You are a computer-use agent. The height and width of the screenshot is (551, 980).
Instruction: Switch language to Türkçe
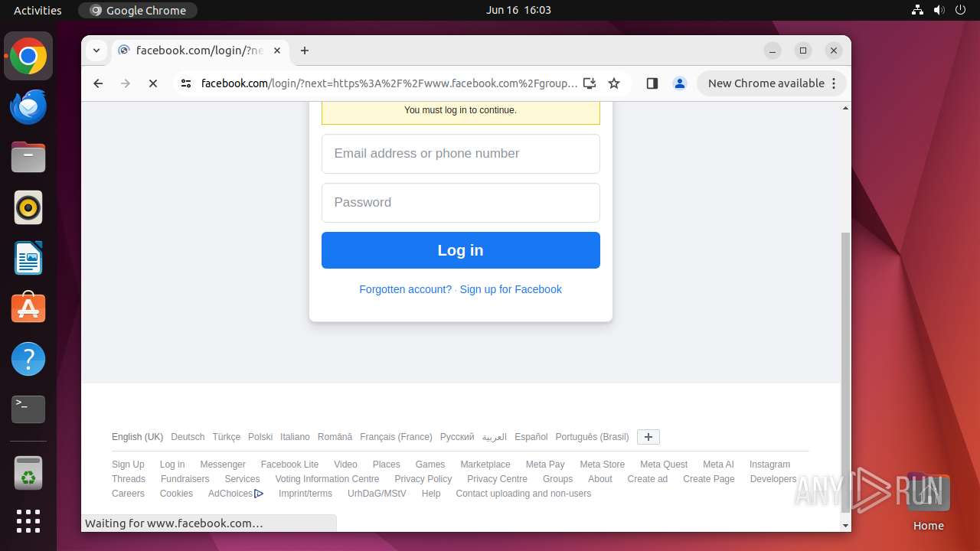(227, 437)
